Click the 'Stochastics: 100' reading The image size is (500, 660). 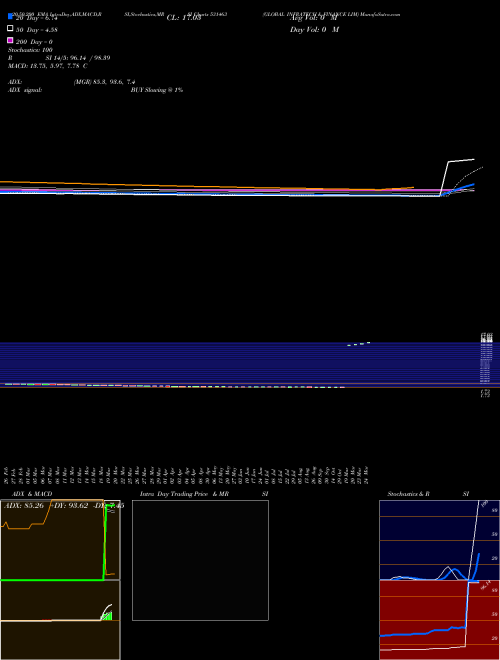30,50
